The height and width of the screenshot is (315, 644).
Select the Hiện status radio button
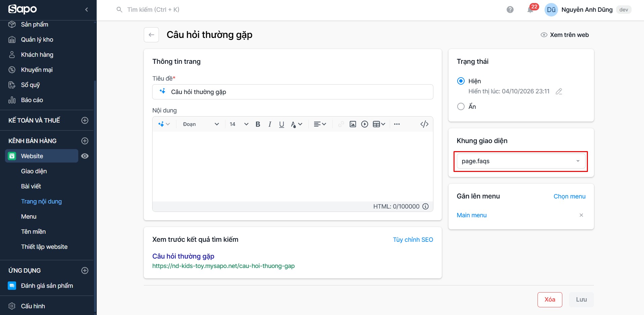461,81
